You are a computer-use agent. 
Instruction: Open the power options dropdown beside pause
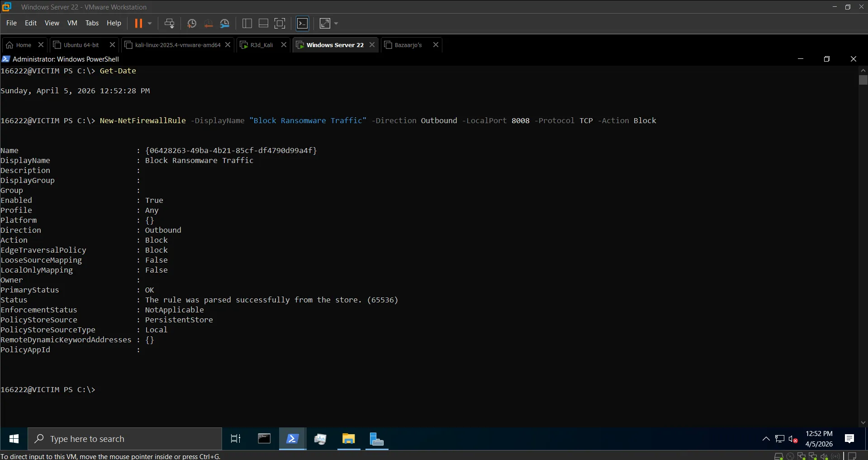pyautogui.click(x=150, y=24)
